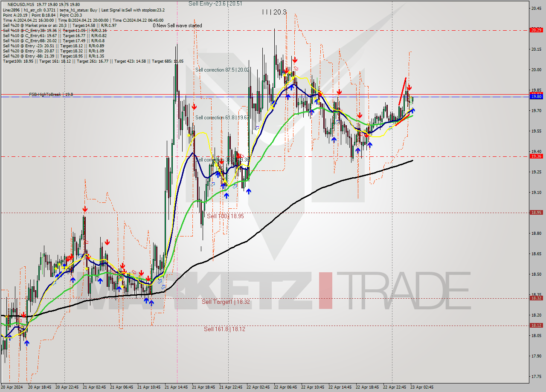Viewport: 546px width, 392px height.
Task: Click the 20.00 price axis value
Action: 536,69
